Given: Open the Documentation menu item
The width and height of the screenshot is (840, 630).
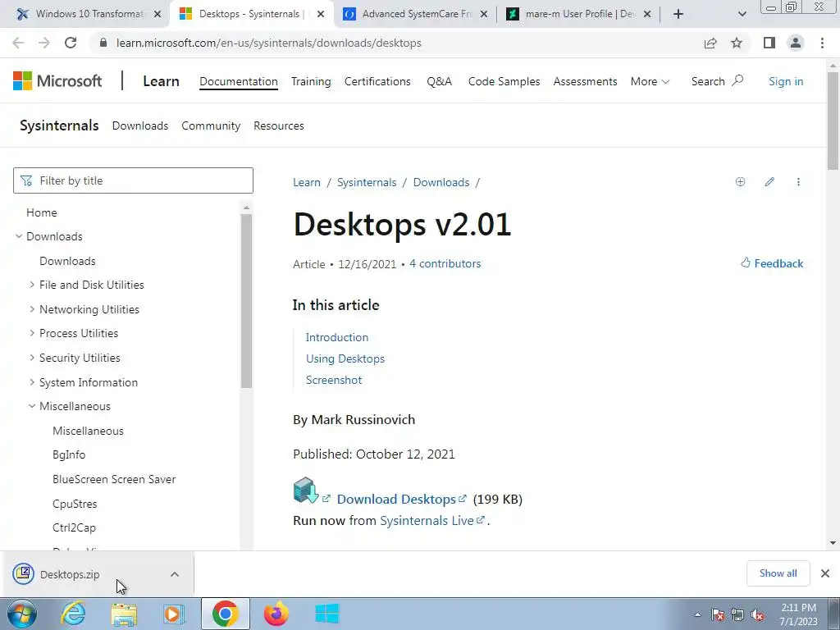Looking at the screenshot, I should pyautogui.click(x=239, y=81).
